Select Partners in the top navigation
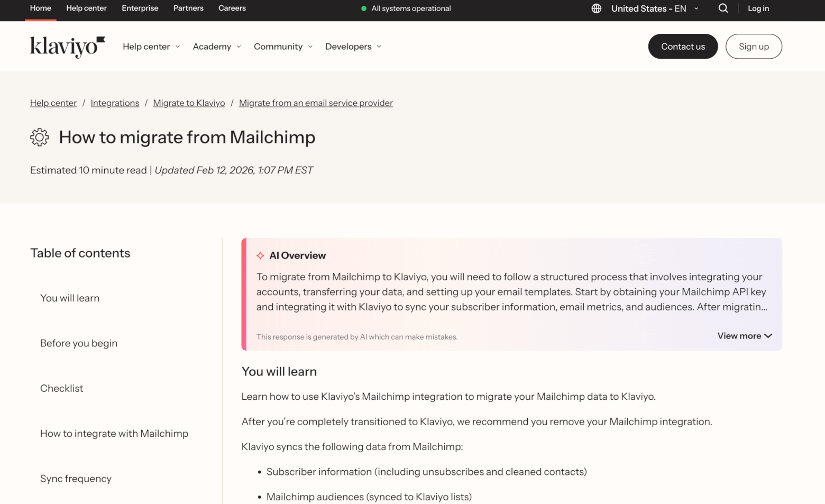Screen dimensions: 825x504 point(188,8)
